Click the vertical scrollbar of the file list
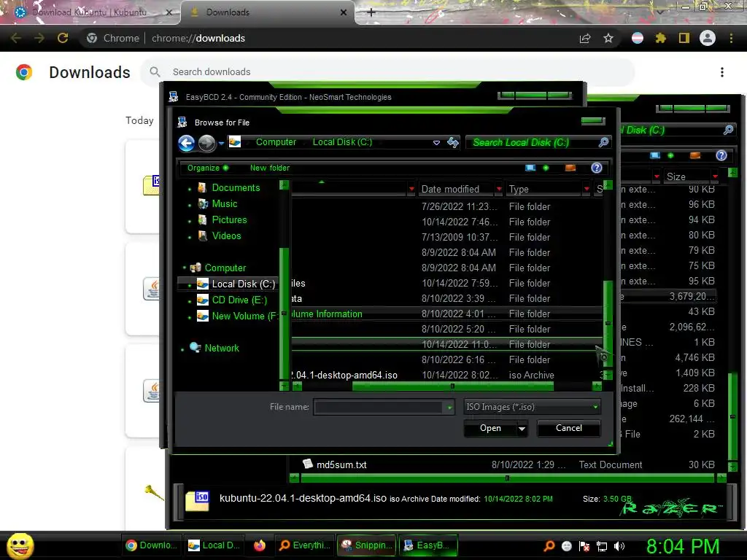 click(608, 324)
